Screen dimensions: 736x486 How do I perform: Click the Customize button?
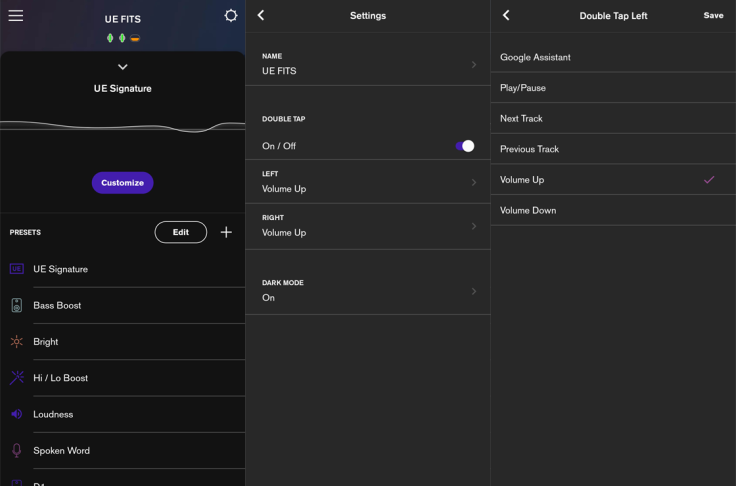tap(123, 183)
